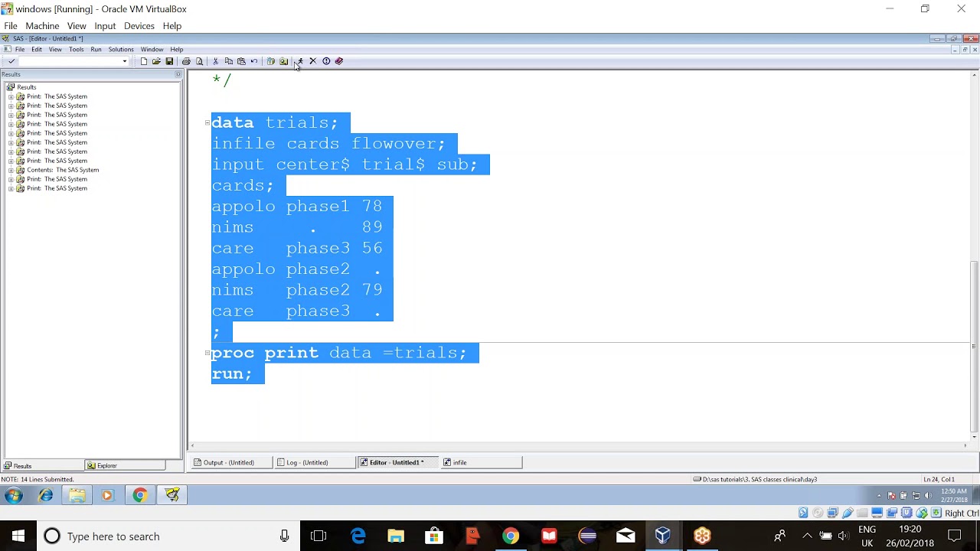Click the current folder path in status bar
Viewport: 980px width, 551px height.
[756, 479]
